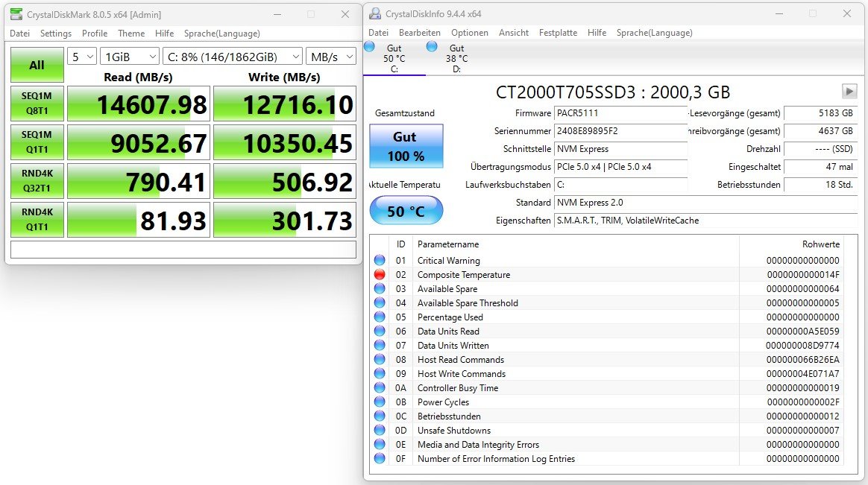
Task: Start the RND4K Q1T1 benchmark
Action: [36, 219]
